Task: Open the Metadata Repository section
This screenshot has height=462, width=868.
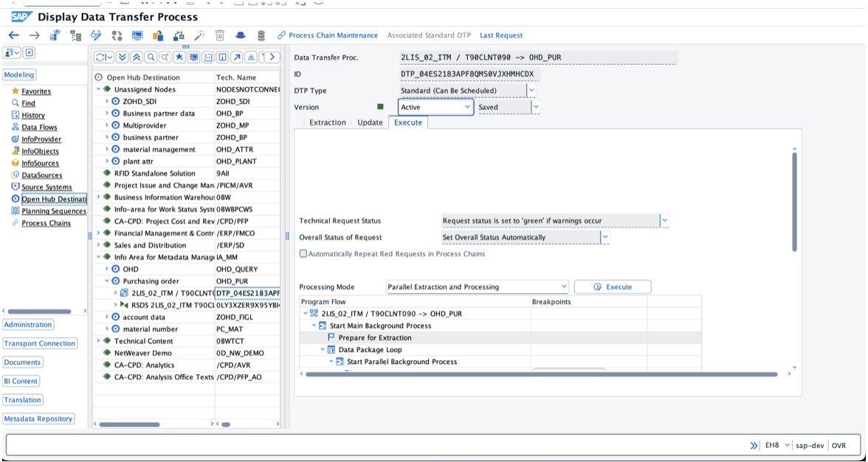Action: [38, 419]
